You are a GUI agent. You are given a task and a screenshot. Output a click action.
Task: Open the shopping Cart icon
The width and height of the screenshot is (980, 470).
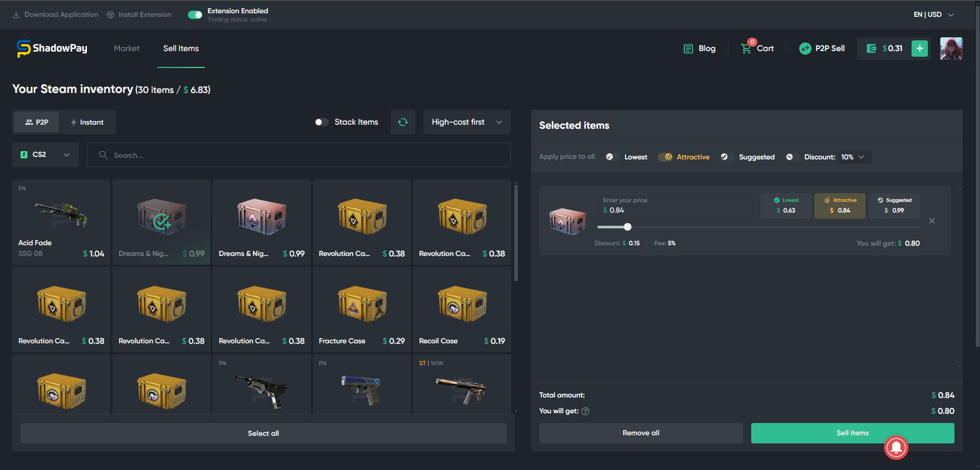tap(746, 49)
